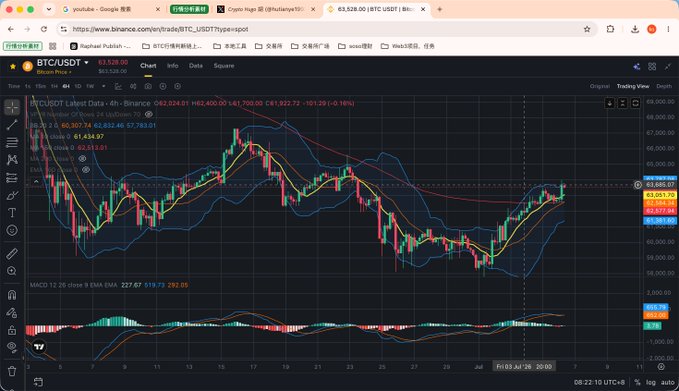Expand more time intervals dropdown
679x391 pixels.
point(103,86)
